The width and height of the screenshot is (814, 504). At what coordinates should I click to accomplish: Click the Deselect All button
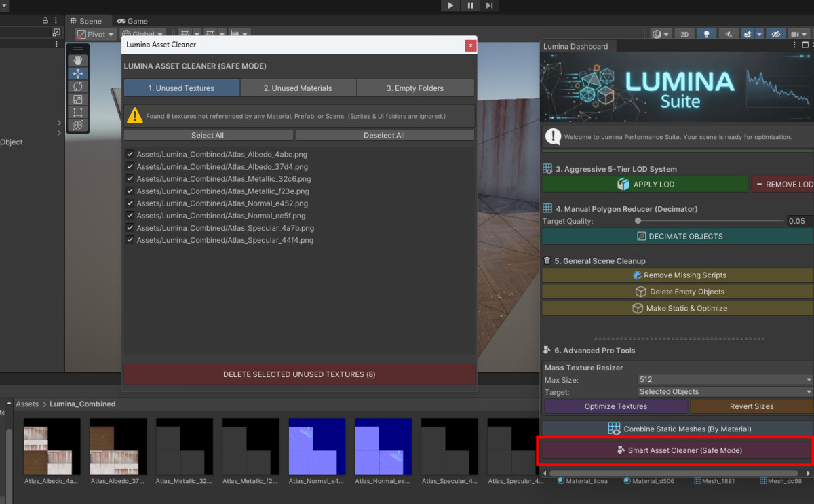pos(385,135)
